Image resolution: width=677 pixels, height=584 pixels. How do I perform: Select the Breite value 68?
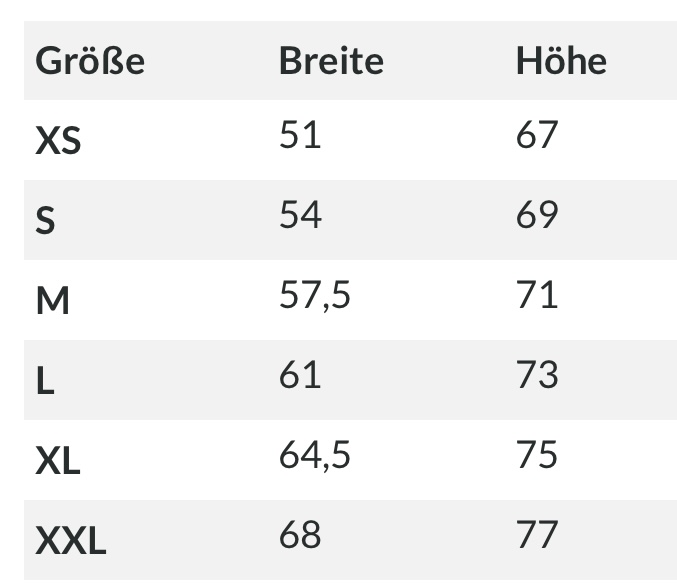coord(300,535)
